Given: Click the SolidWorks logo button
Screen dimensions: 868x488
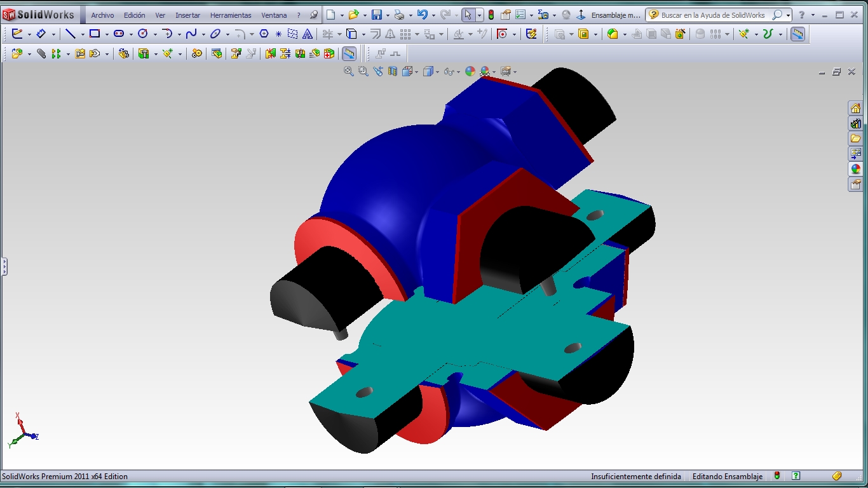Looking at the screenshot, I should coord(39,15).
